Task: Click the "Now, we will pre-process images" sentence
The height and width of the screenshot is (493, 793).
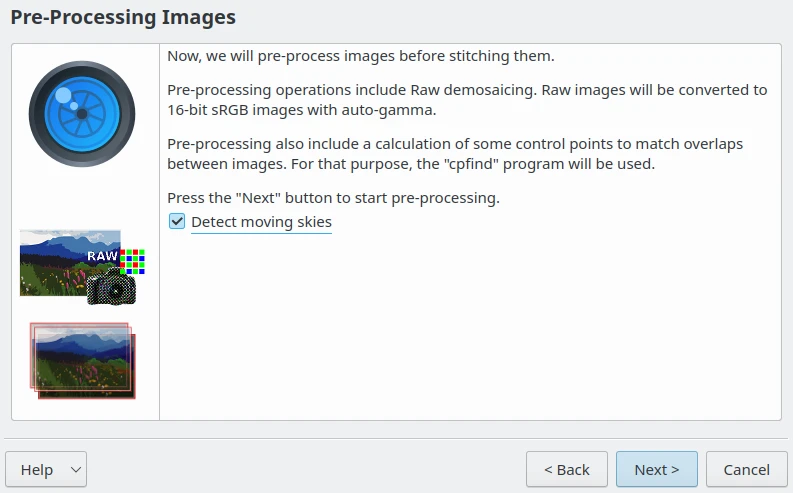Action: click(x=360, y=56)
